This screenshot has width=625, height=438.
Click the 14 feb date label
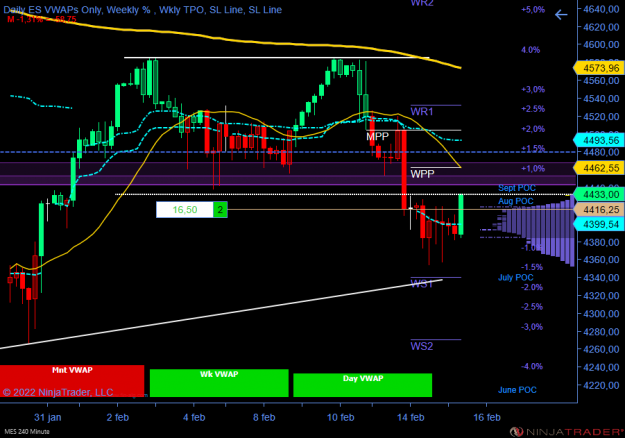tap(411, 417)
